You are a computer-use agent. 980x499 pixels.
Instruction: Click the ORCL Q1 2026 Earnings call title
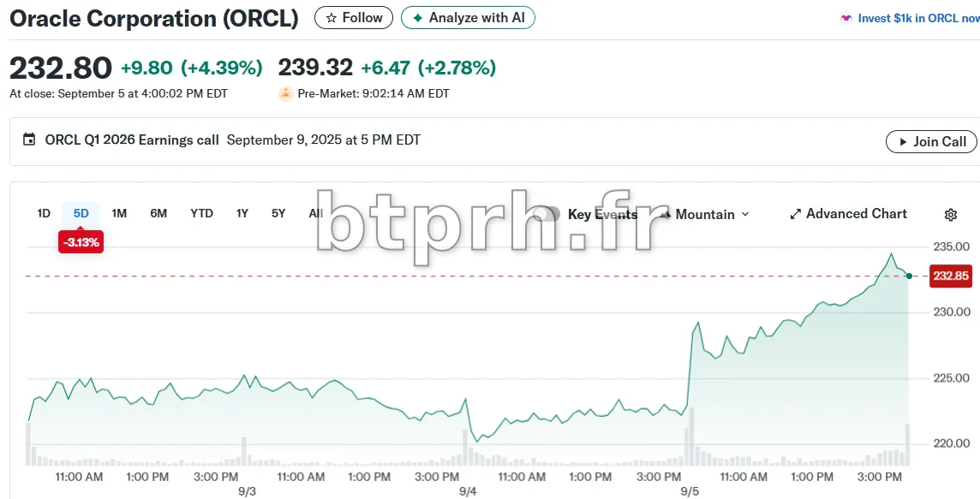click(132, 140)
